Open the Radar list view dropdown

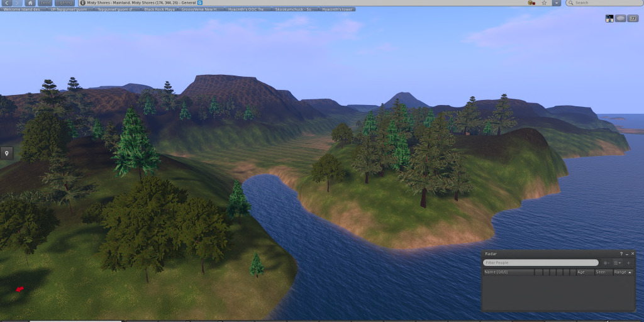(x=618, y=263)
